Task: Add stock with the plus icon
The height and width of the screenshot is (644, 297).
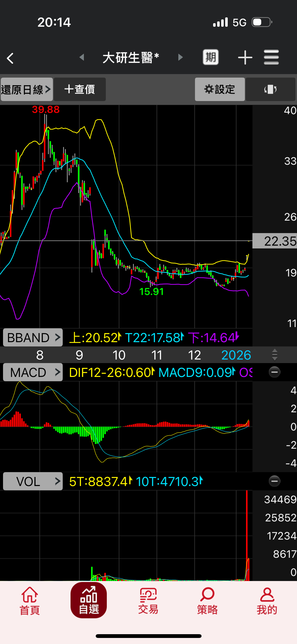Action: [245, 58]
